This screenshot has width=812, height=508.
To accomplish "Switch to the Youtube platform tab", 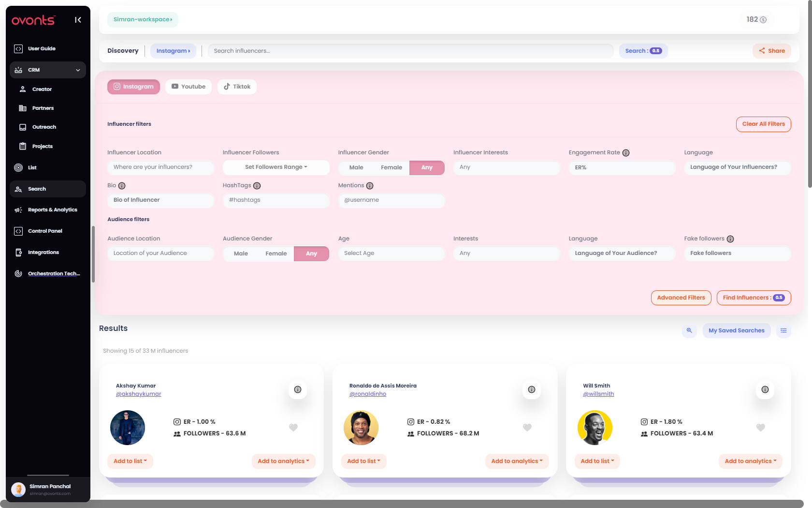I will click(188, 86).
